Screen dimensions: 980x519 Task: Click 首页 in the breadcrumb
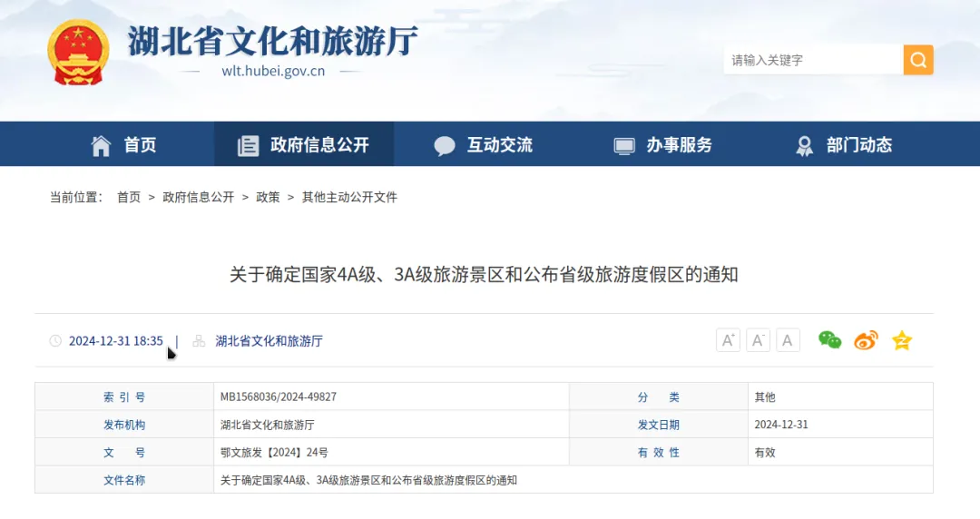pos(129,197)
